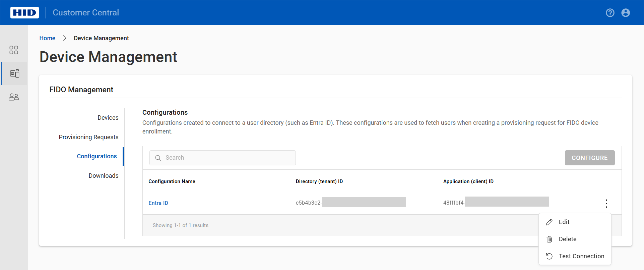644x270 pixels.
Task: Click the three-dot menu for Entra ID
Action: (x=606, y=204)
